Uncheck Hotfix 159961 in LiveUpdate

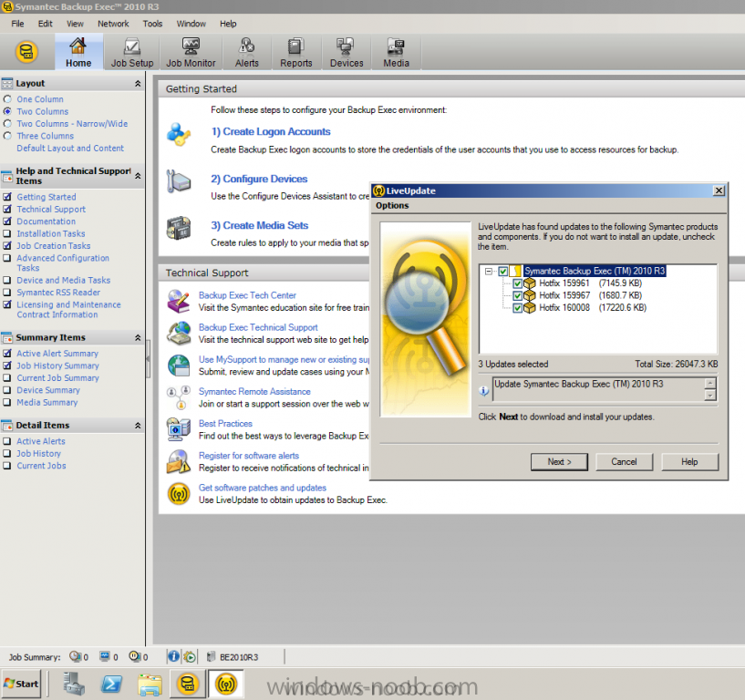point(517,283)
